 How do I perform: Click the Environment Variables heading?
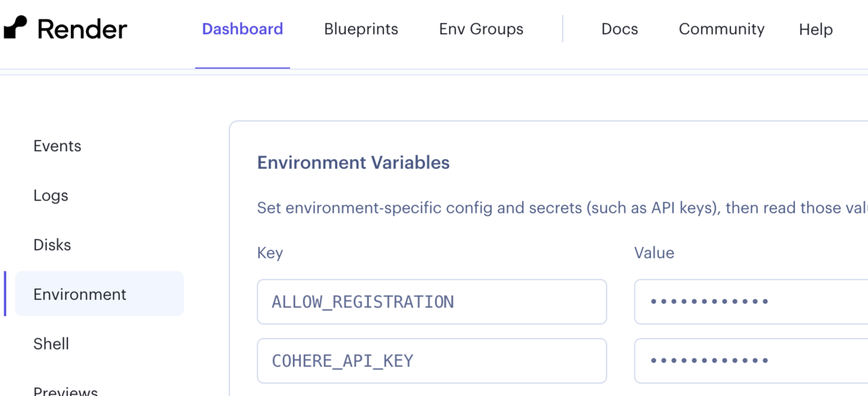[x=353, y=163]
